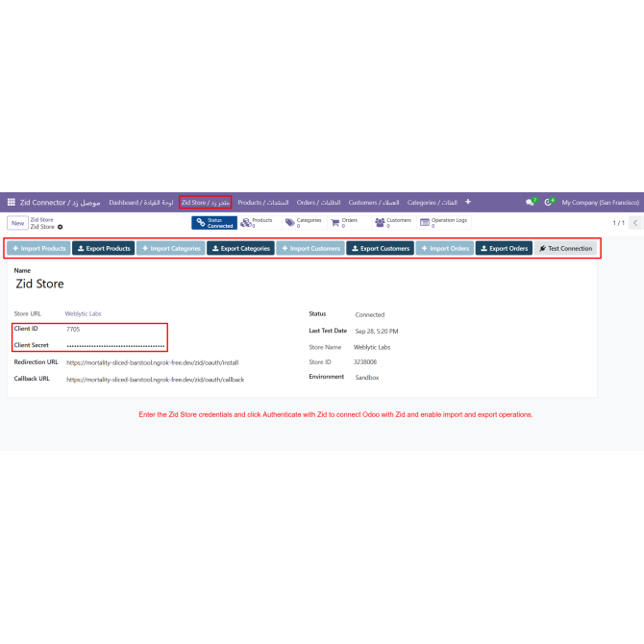Run Test Connection
This screenshot has height=644, width=644.
(x=565, y=248)
